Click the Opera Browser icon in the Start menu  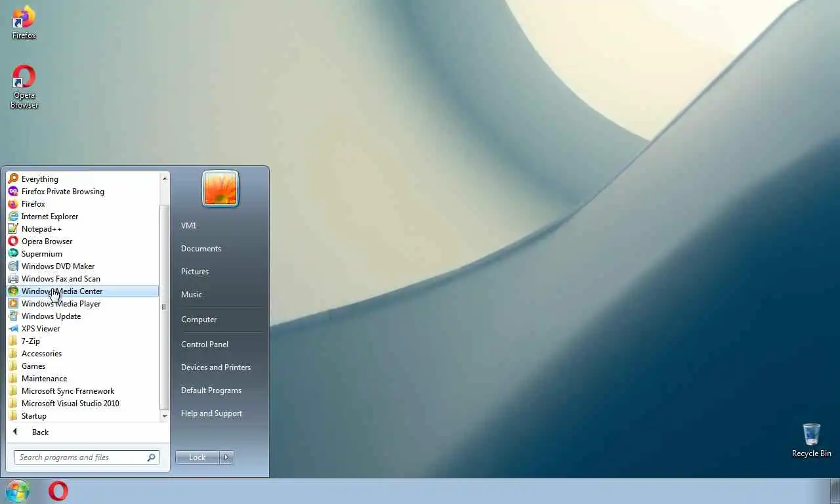click(13, 241)
